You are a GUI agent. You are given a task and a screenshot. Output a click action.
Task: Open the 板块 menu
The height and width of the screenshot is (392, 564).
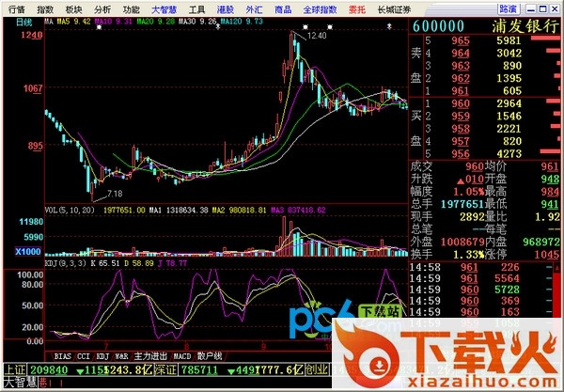click(73, 9)
